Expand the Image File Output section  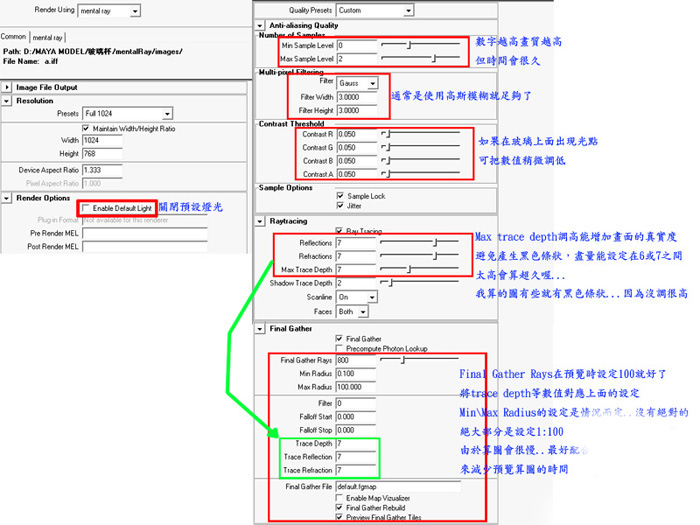7,87
